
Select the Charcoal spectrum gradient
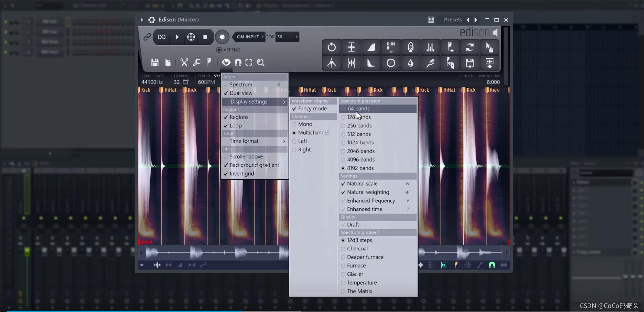coord(378,248)
